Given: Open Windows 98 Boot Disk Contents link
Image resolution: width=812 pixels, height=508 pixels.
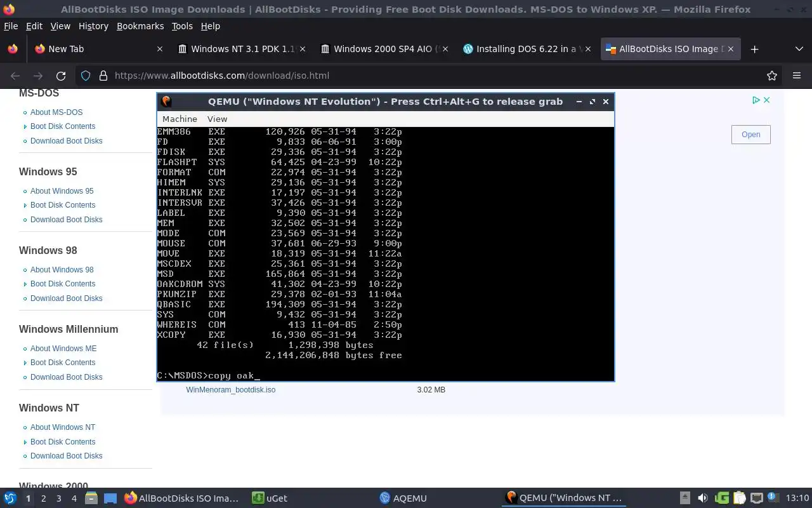Looking at the screenshot, I should point(63,284).
